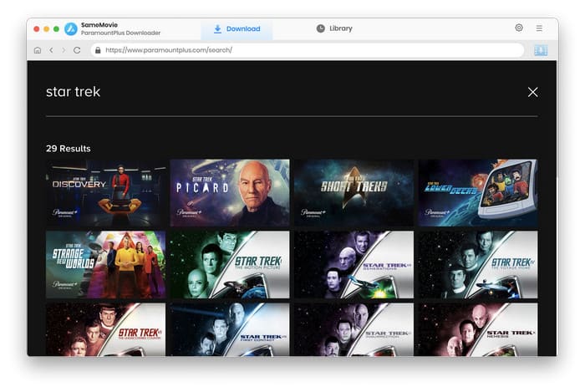This screenshot has height=392, width=585.
Task: Click the '29 Results' text
Action: pyautogui.click(x=69, y=149)
